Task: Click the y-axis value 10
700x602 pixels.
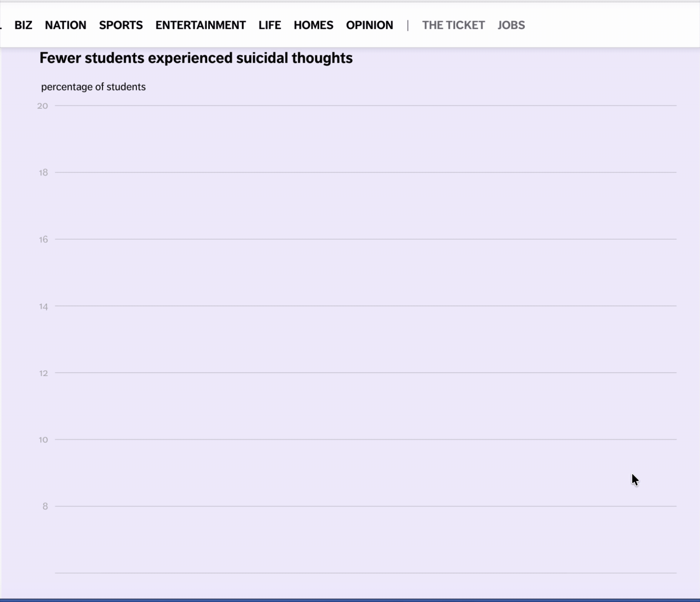Action: [x=44, y=440]
